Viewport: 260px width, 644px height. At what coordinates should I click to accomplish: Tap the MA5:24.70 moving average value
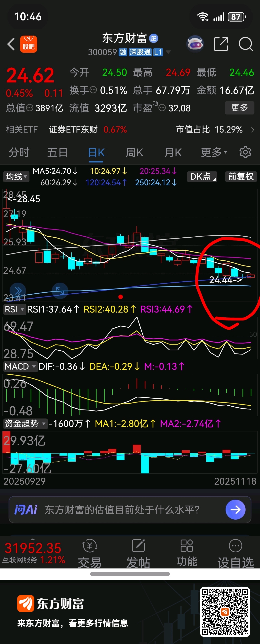point(55,171)
